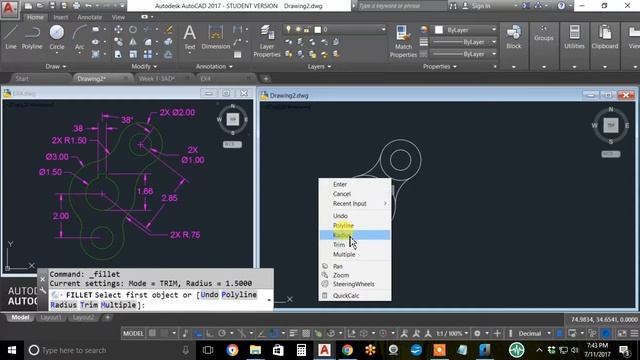Screen dimensions: 640x360
Task: Open the Home ribbon tab
Action: (35, 17)
